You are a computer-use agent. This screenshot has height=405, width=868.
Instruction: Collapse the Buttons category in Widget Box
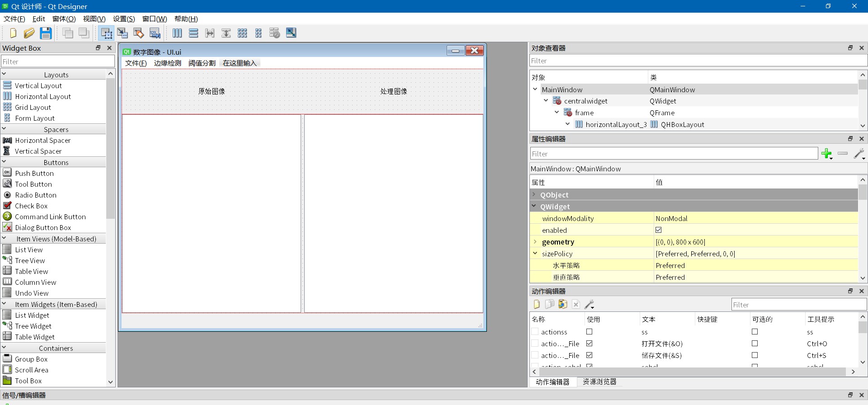tap(4, 162)
